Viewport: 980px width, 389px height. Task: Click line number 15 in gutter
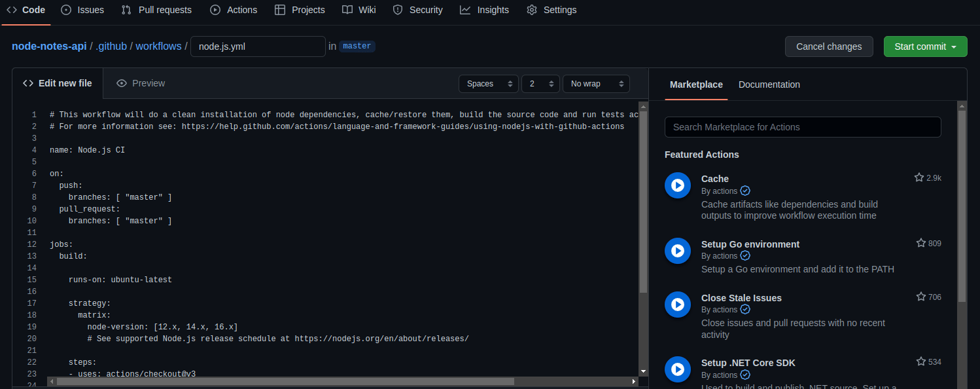click(x=32, y=280)
